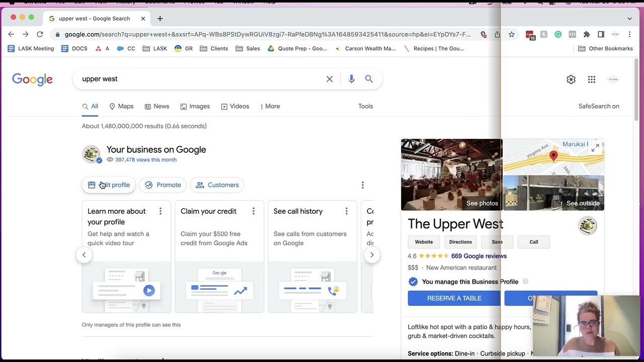Open the LASK Meeting bookmark
Viewport: 644px width, 362px height.
point(31,49)
